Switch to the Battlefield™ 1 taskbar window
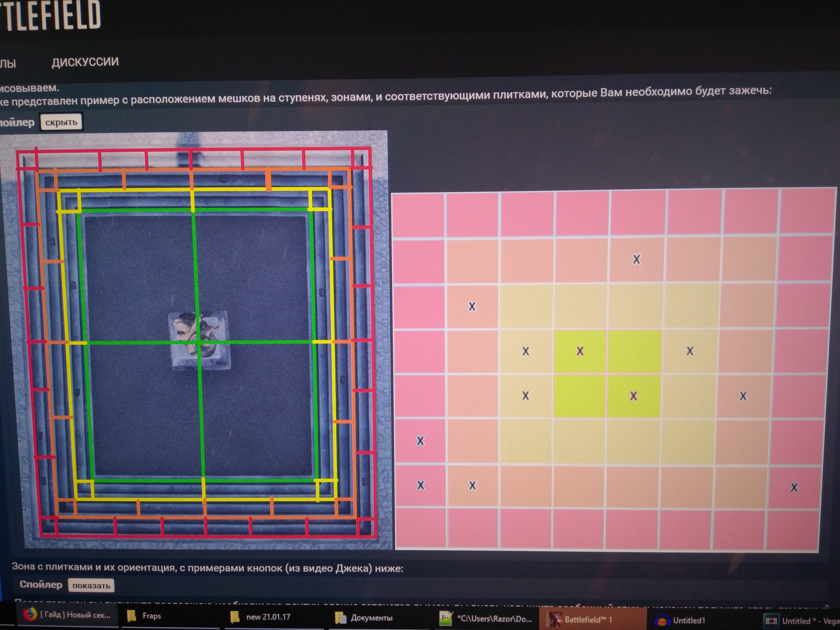The width and height of the screenshot is (840, 630). pos(592,620)
